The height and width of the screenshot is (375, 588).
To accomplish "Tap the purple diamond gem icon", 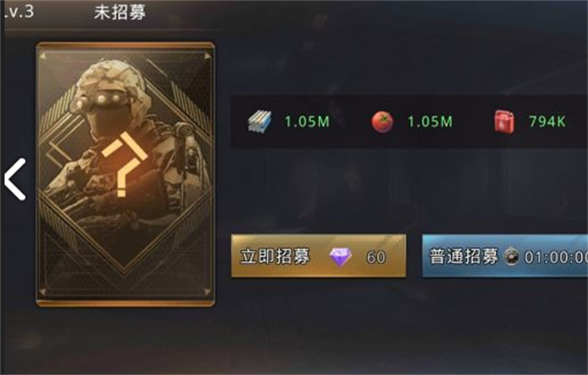I will pos(340,257).
